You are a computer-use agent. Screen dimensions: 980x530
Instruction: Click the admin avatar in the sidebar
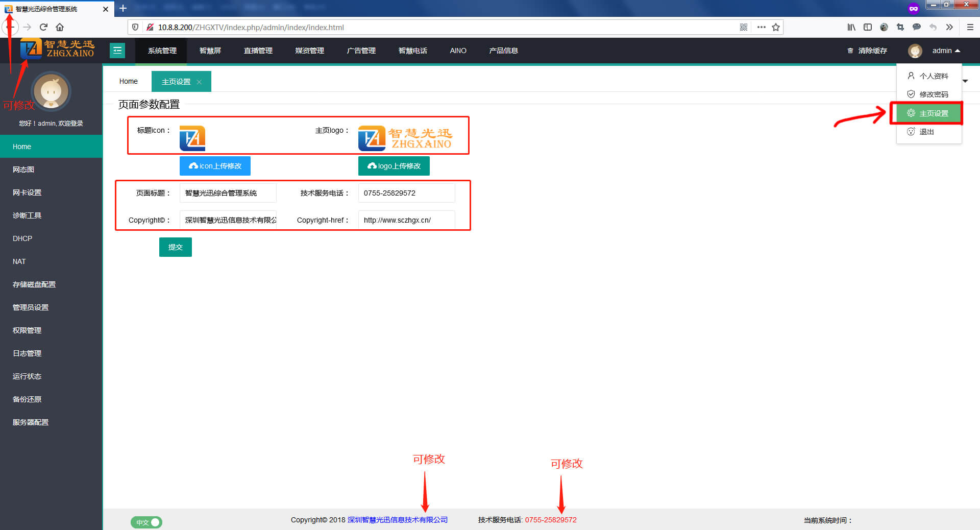(51, 92)
